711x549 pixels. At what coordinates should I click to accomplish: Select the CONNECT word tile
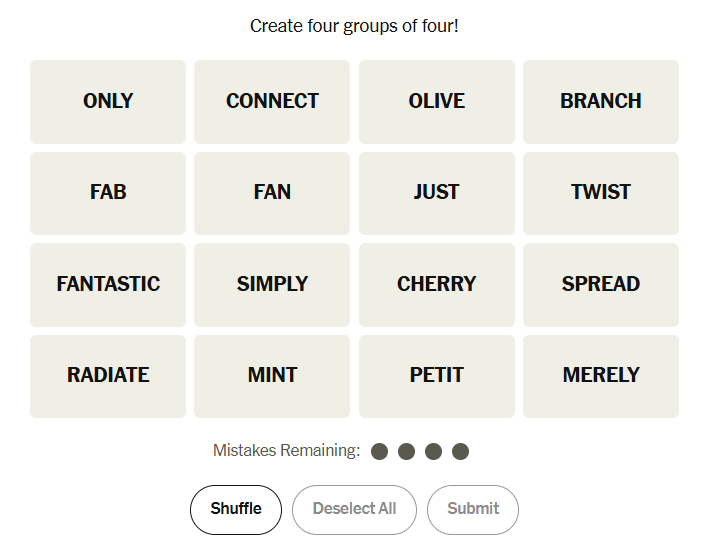[x=272, y=101]
